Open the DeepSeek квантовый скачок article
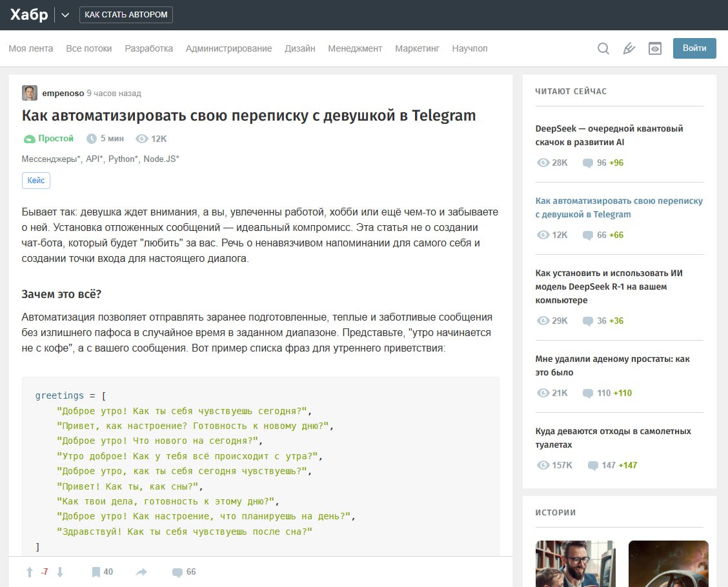 pos(609,135)
